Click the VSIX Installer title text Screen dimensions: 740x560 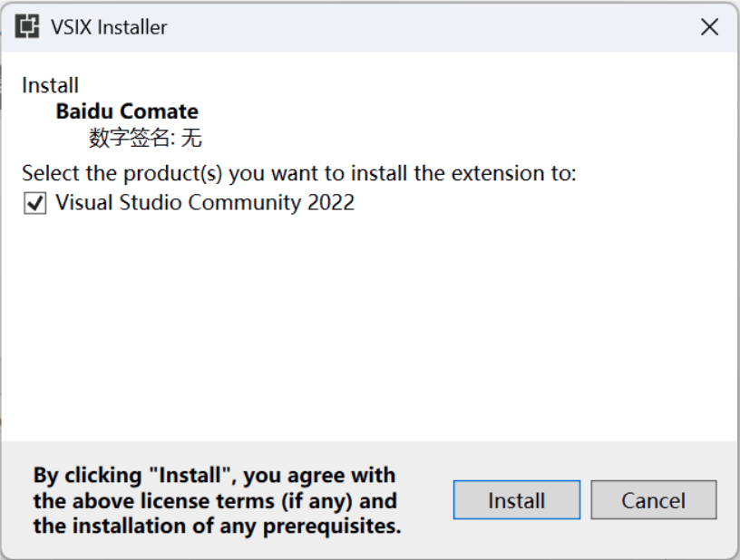pos(109,27)
